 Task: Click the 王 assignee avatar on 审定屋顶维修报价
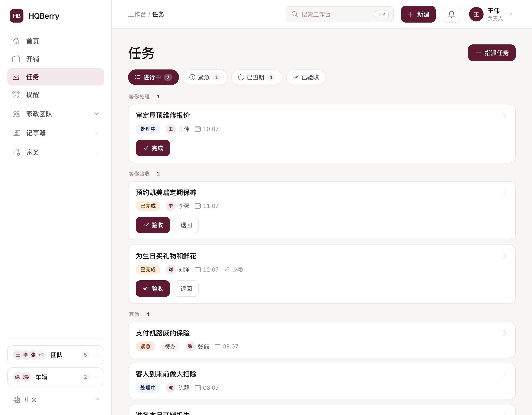170,129
